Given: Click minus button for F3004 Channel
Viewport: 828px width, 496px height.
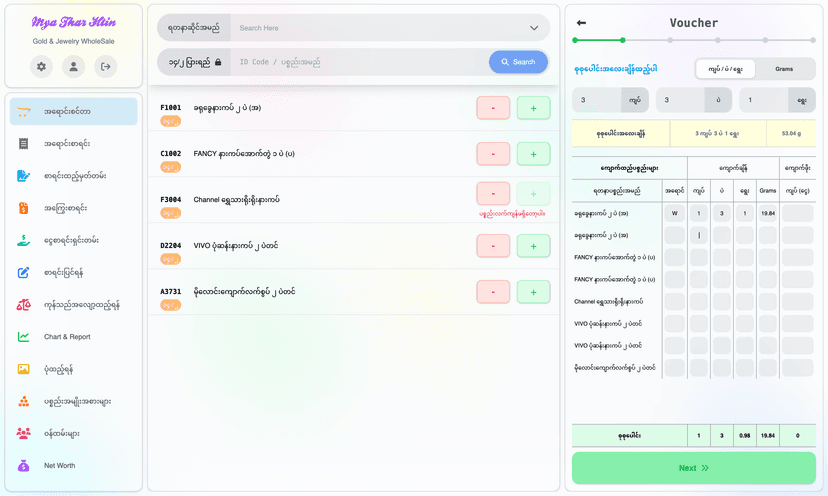Looking at the screenshot, I should (x=493, y=194).
